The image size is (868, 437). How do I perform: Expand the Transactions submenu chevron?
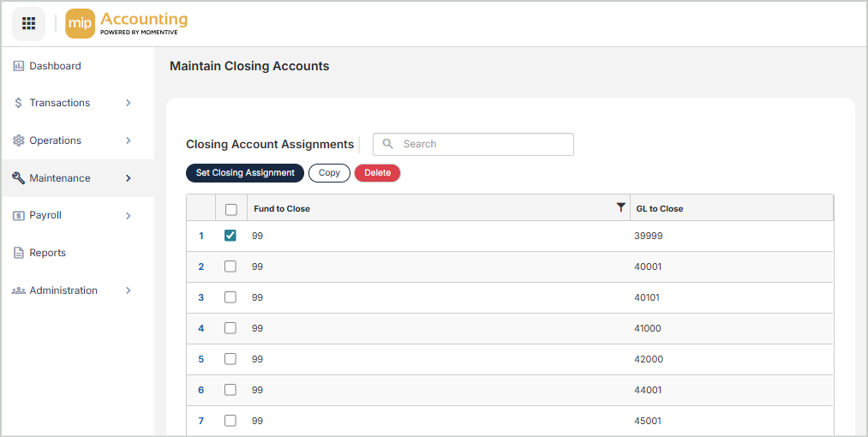tap(129, 103)
